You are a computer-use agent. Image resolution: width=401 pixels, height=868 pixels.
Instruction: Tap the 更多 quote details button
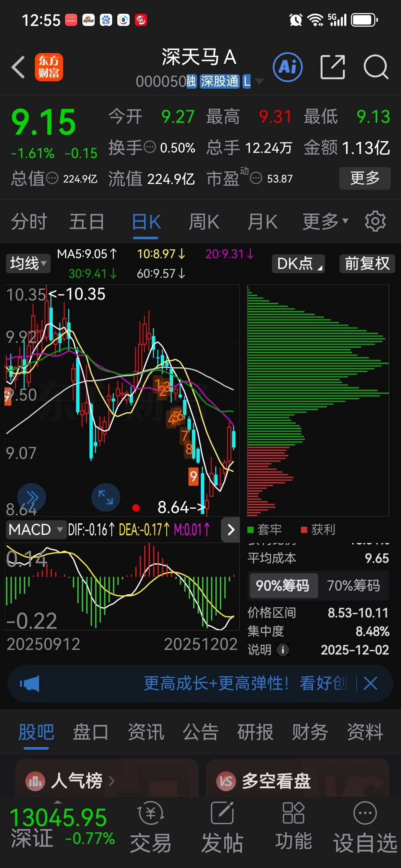365,178
